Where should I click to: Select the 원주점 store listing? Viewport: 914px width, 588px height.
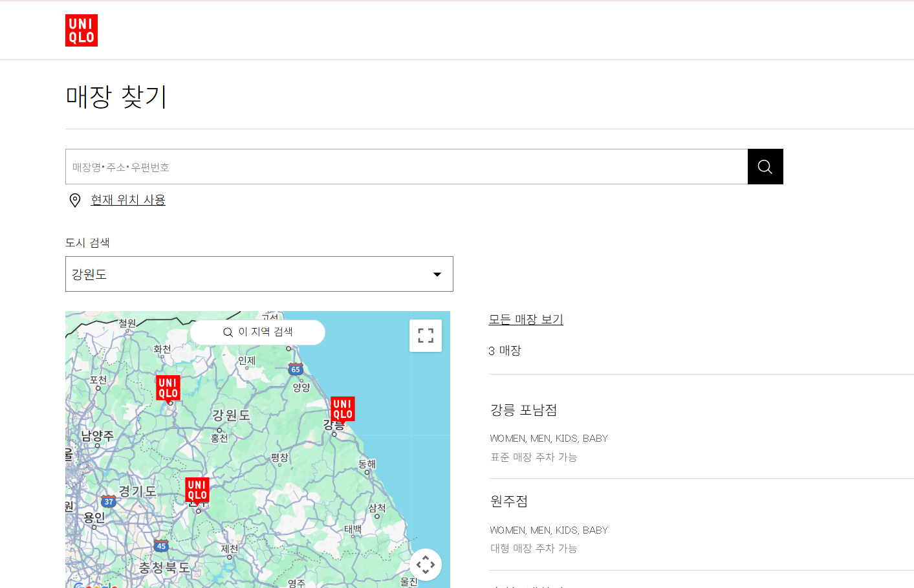pos(507,501)
